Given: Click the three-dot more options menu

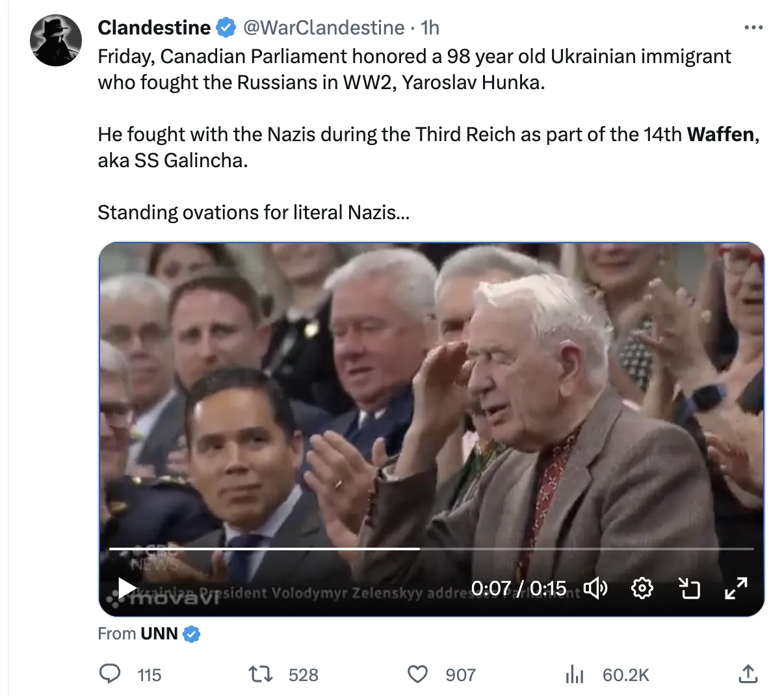Looking at the screenshot, I should point(753,27).
